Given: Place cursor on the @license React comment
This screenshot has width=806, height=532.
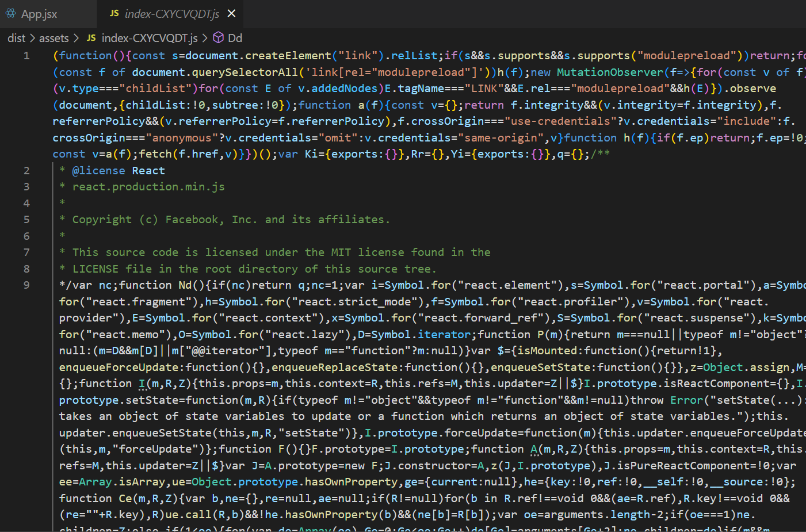Looking at the screenshot, I should 118,171.
